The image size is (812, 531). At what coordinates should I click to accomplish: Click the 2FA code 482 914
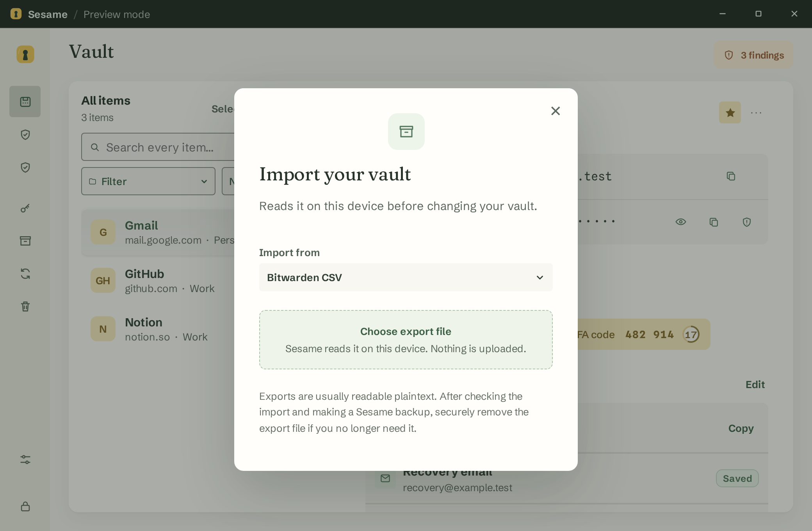(650, 335)
